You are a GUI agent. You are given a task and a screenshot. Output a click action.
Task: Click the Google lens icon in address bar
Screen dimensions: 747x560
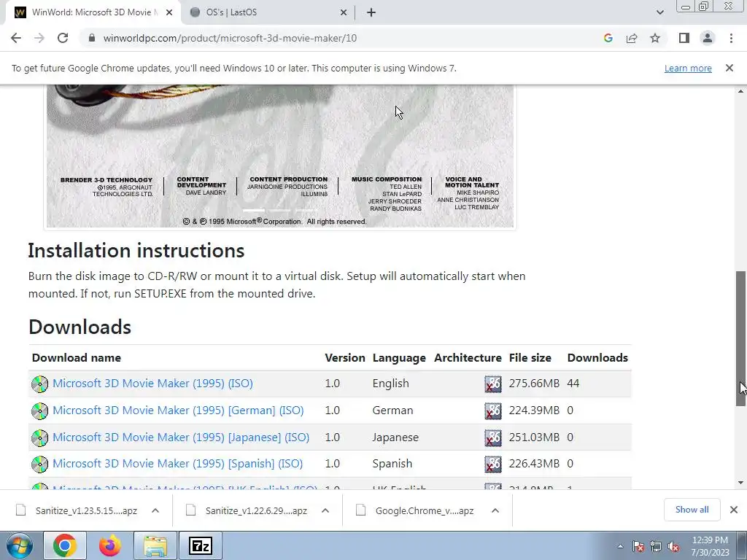[608, 38]
